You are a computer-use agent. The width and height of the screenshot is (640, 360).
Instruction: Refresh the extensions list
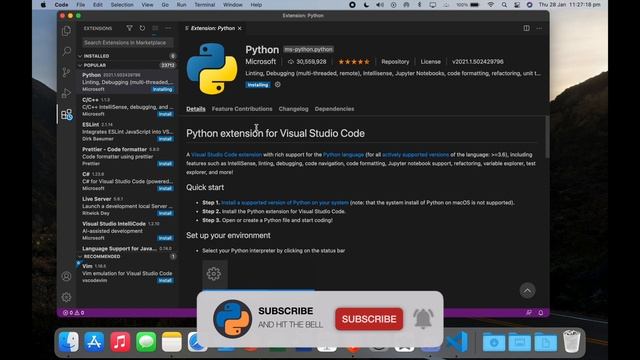(142, 28)
